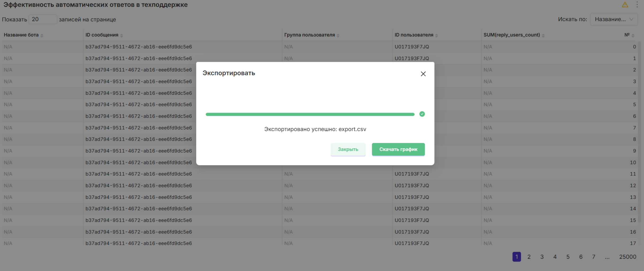Screen dimensions: 644x271
Task: Go to page 4 of the table
Action: point(555,257)
